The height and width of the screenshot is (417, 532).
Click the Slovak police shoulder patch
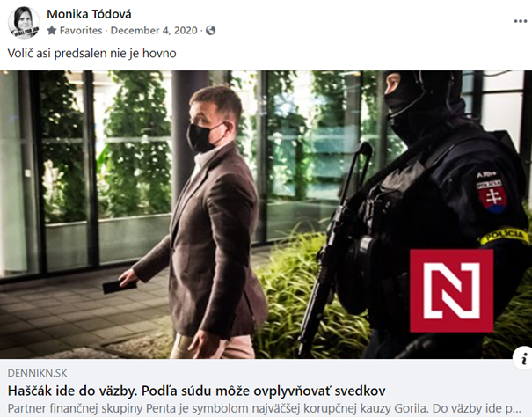492,194
